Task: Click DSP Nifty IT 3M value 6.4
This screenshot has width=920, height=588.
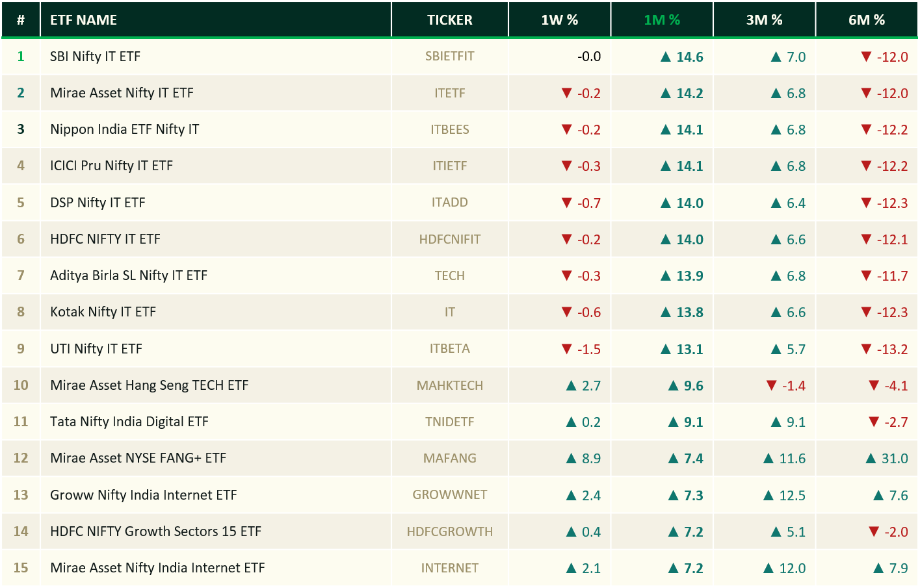Action: 788,203
